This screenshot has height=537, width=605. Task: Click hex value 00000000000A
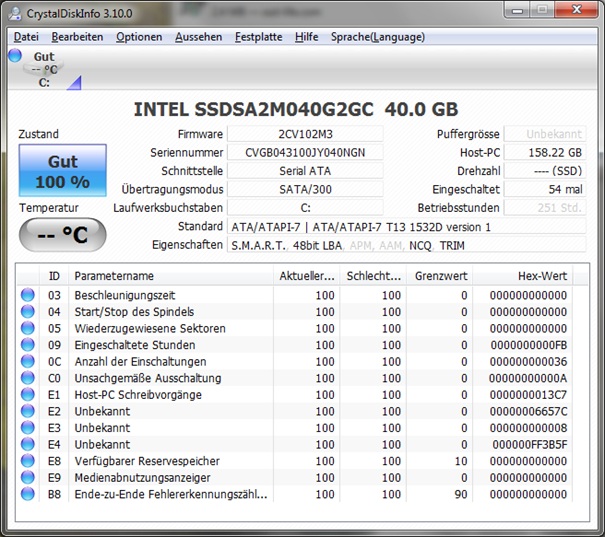coord(528,378)
